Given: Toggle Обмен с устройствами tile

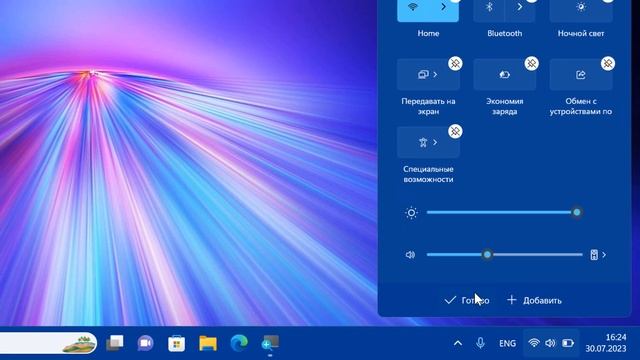Looking at the screenshot, I should [x=581, y=74].
